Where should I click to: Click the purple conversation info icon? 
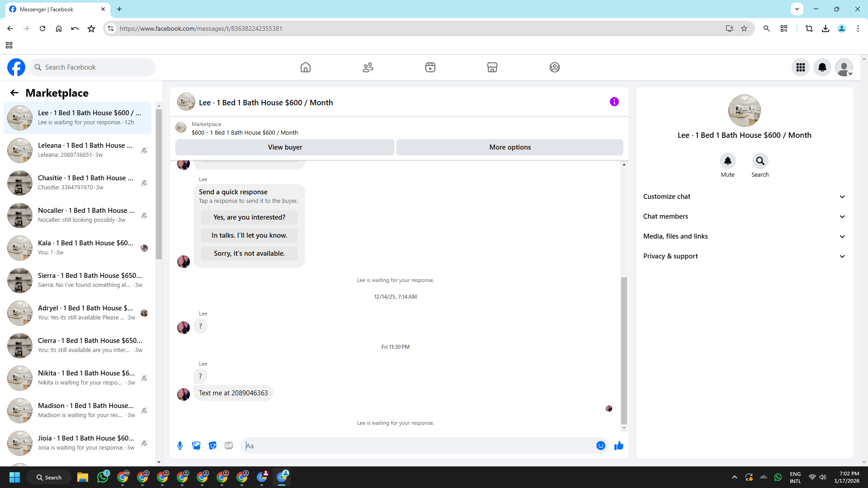(x=614, y=102)
